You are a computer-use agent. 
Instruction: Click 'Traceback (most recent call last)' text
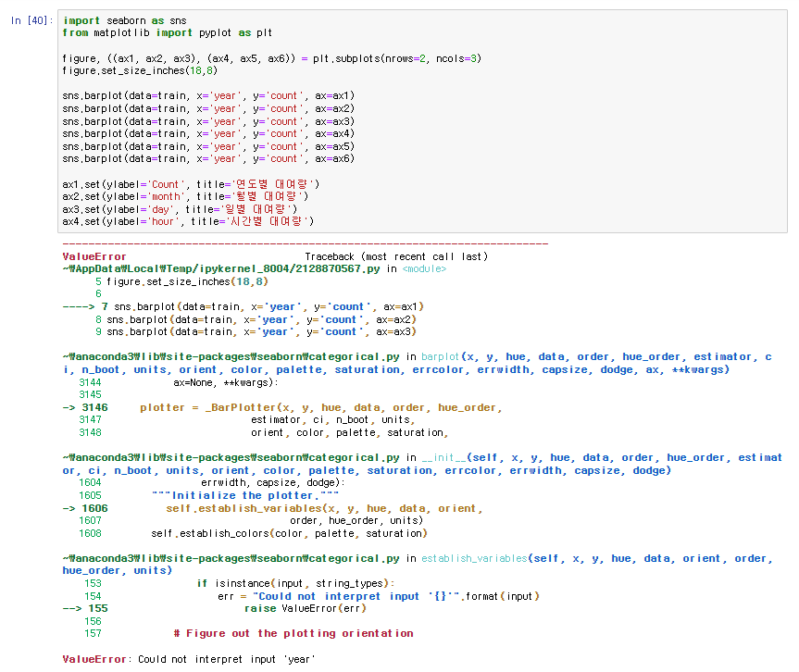(396, 256)
